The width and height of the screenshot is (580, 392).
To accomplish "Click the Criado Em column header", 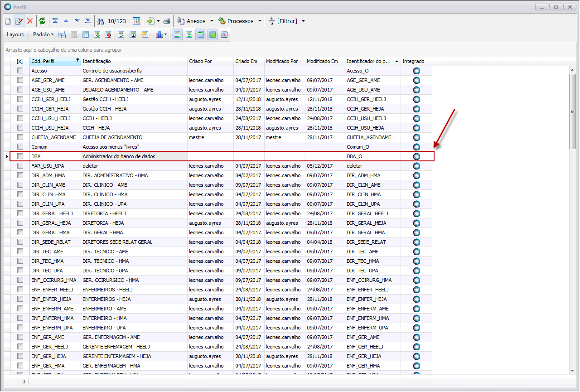I will point(249,61).
